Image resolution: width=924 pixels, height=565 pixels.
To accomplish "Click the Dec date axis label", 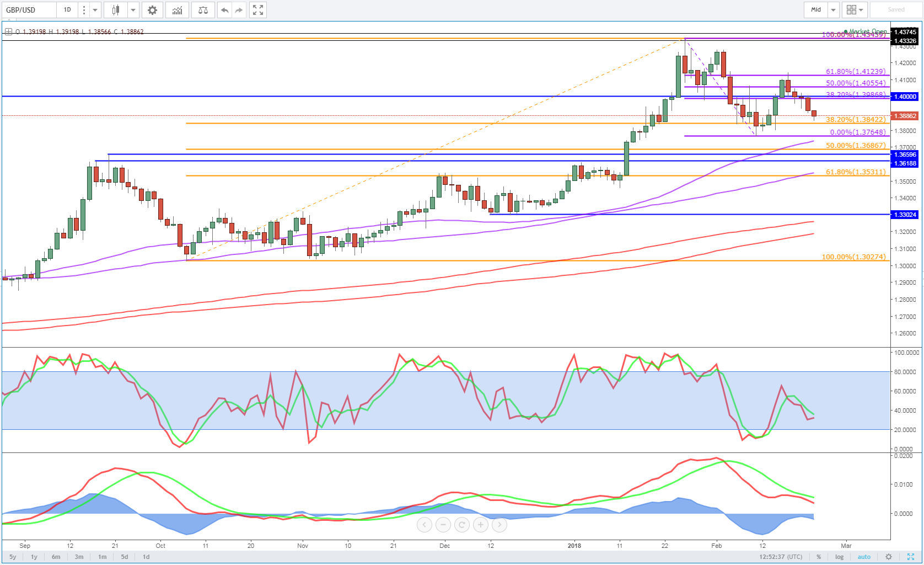I will click(x=444, y=546).
